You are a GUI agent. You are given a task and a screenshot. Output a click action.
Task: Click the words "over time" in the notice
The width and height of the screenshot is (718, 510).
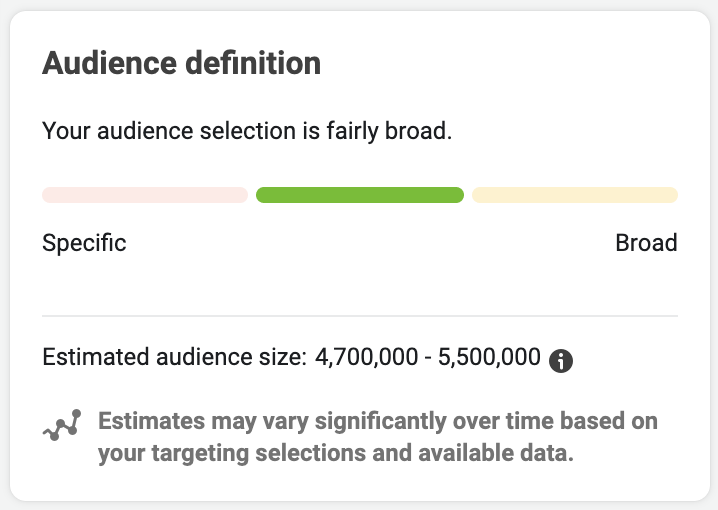coord(503,421)
